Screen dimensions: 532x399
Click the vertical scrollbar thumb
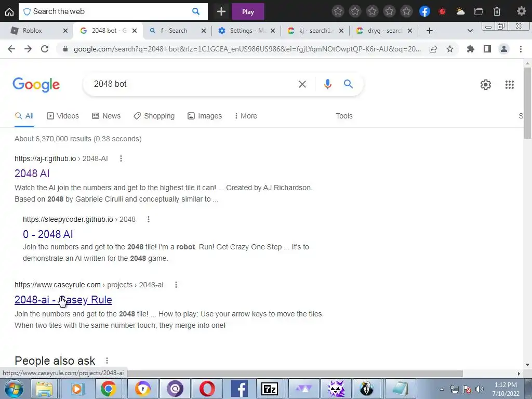[527, 103]
